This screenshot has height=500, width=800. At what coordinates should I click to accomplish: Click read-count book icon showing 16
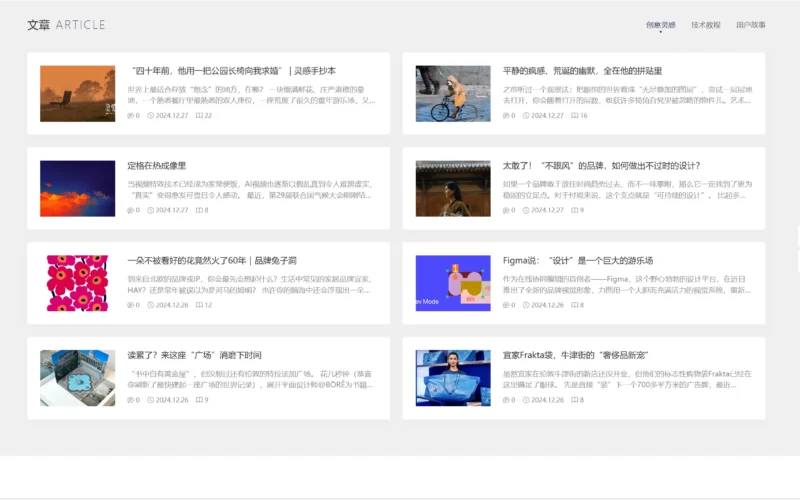[575, 115]
